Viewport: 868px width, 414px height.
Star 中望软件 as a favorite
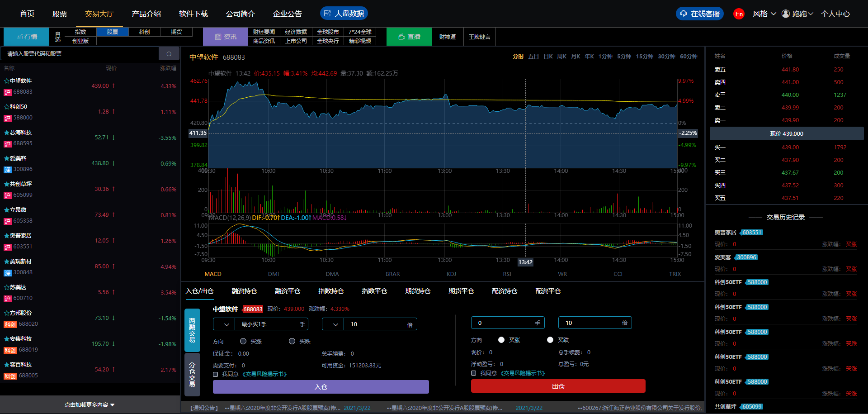pyautogui.click(x=6, y=81)
